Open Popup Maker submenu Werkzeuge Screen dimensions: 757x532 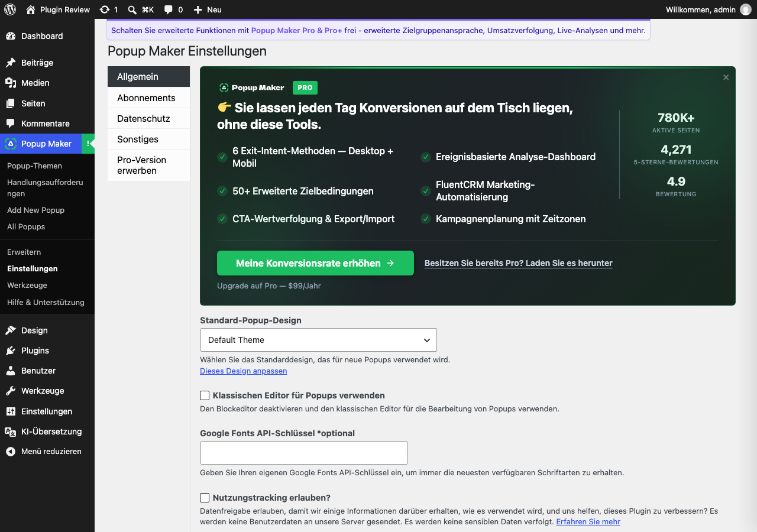coord(27,286)
